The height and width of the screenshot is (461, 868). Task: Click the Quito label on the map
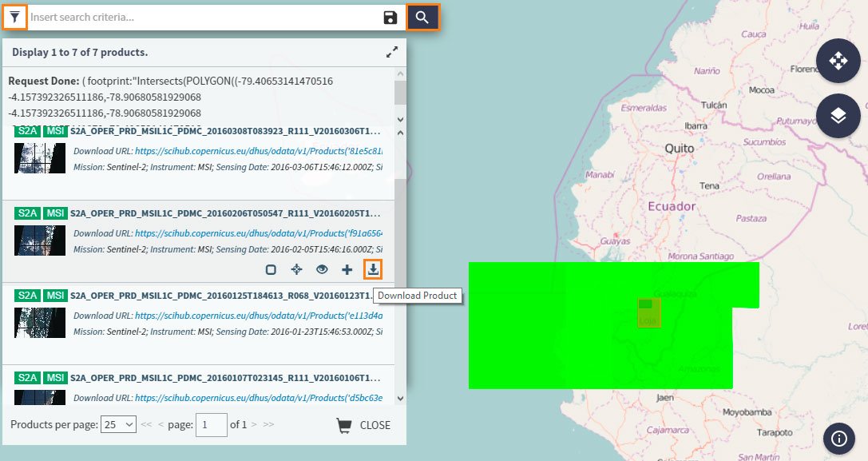pos(680,149)
